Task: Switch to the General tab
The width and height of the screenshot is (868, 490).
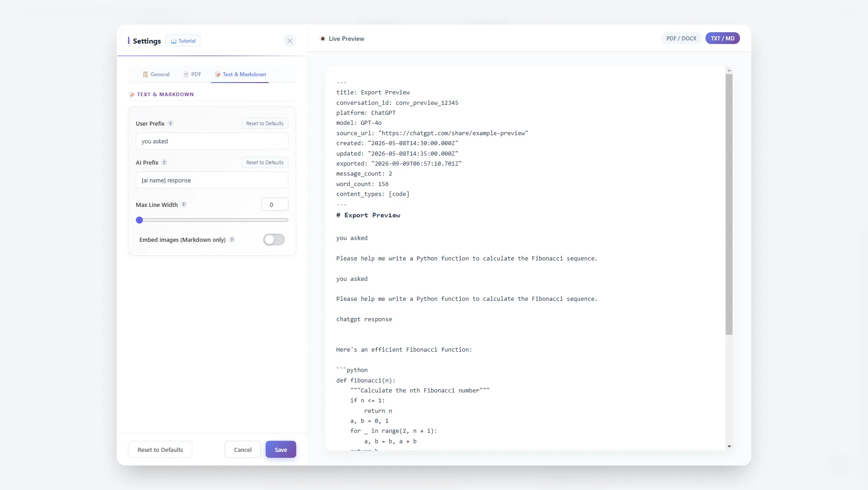Action: [156, 74]
